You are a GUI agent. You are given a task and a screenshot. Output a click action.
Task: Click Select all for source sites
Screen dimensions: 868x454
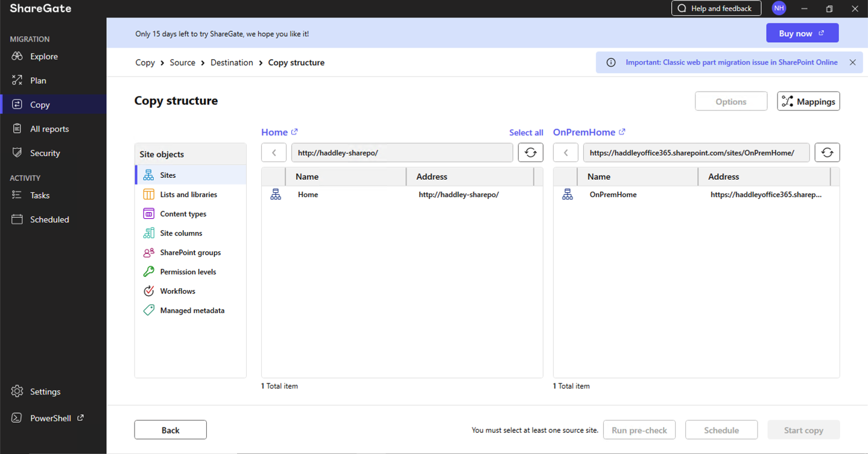coord(526,133)
